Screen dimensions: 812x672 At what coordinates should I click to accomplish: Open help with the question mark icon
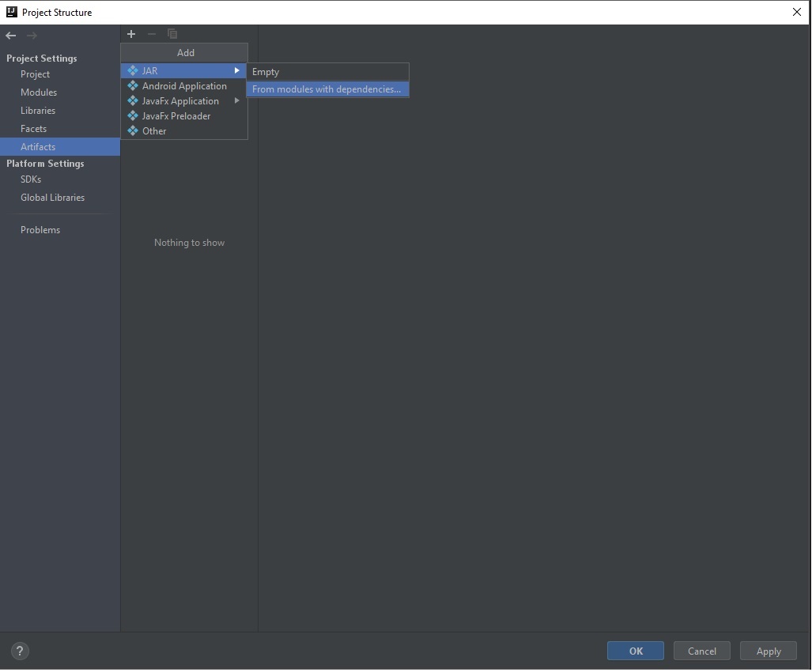[20, 651]
